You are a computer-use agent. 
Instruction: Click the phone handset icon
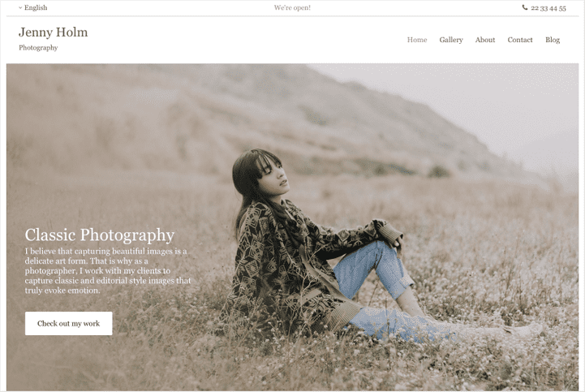pos(525,7)
